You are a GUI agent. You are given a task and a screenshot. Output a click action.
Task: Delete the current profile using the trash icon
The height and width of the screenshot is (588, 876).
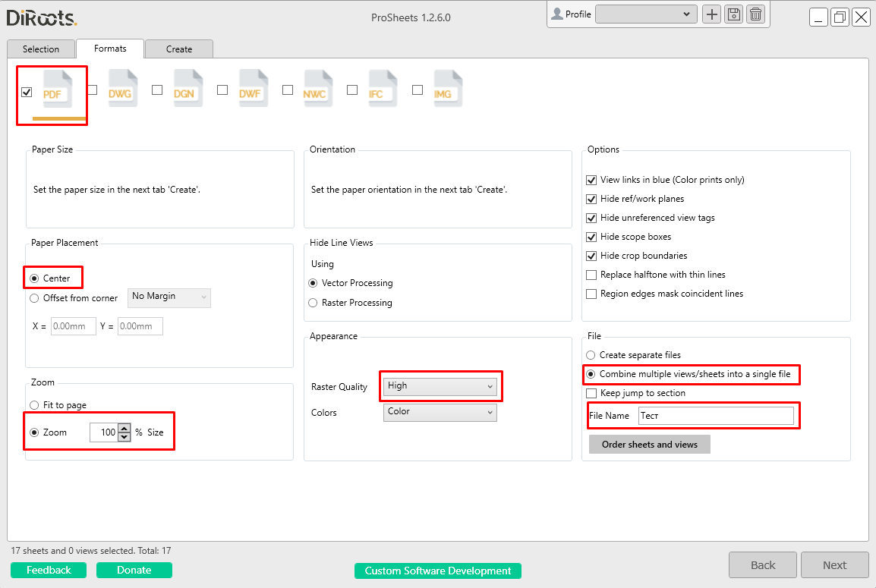(755, 14)
